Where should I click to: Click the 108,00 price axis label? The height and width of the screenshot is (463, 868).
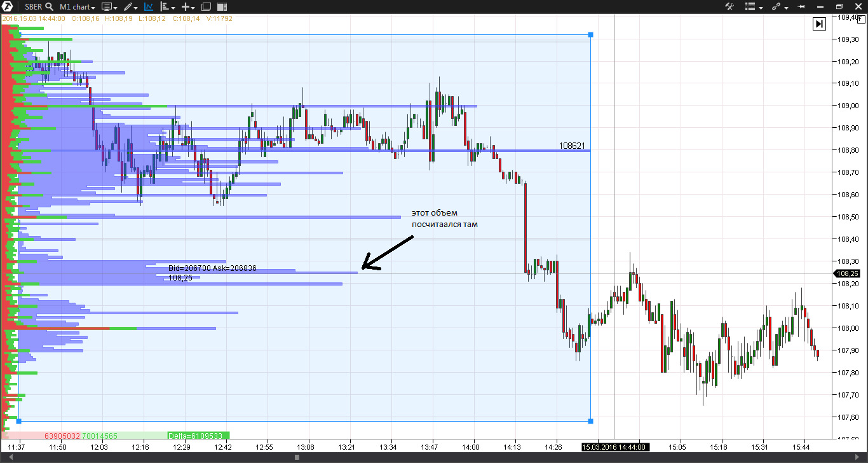(x=848, y=328)
